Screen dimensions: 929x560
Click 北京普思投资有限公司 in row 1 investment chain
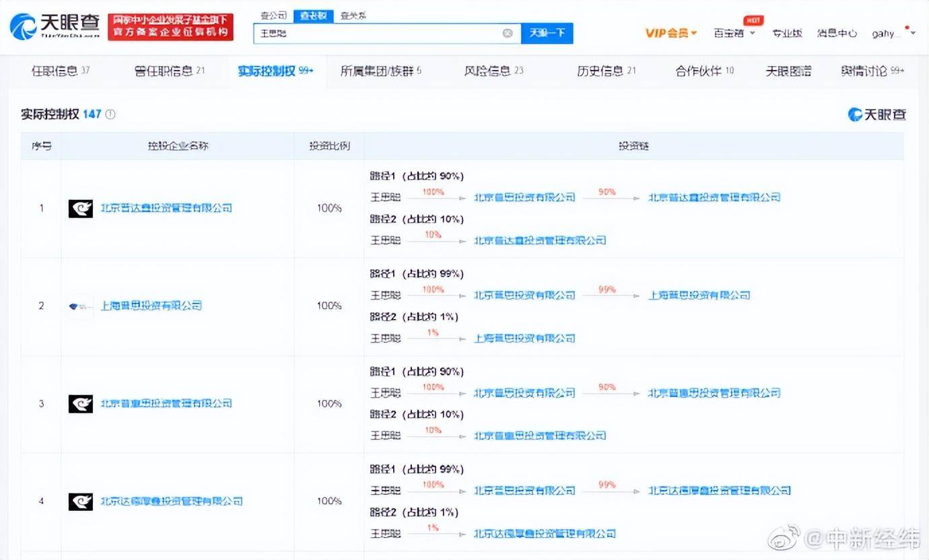click(524, 198)
